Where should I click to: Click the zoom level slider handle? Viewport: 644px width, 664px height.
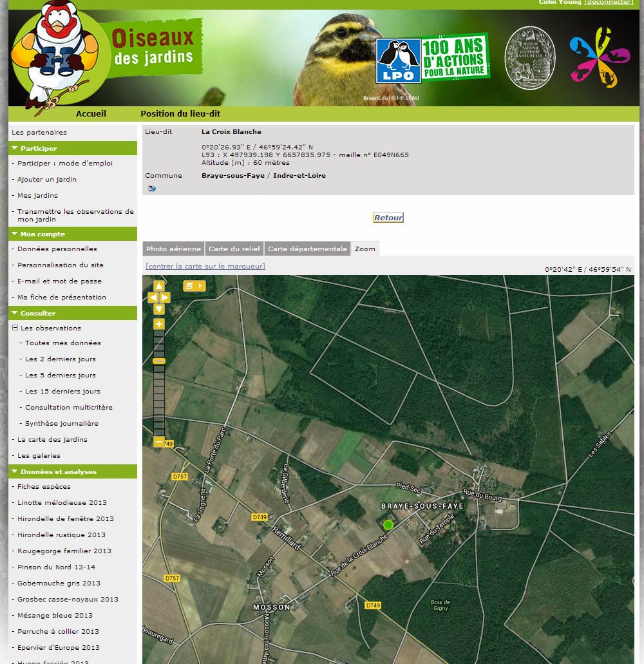[159, 361]
